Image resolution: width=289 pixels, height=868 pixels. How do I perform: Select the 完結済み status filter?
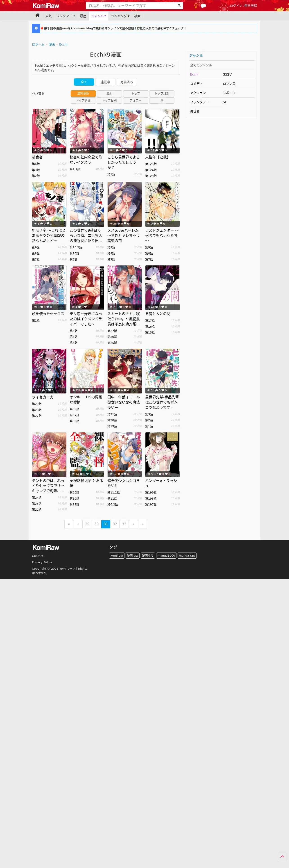tap(126, 82)
